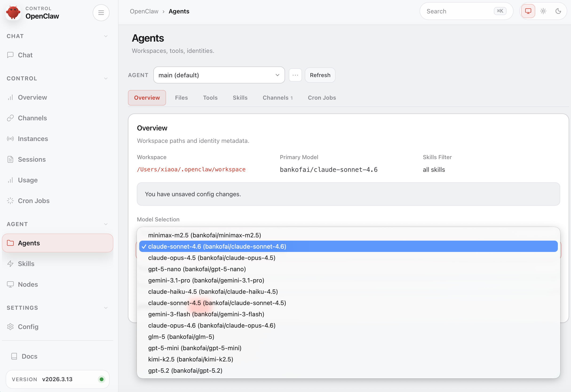571x392 pixels.
Task: Open the workspace path link
Action: pyautogui.click(x=191, y=169)
